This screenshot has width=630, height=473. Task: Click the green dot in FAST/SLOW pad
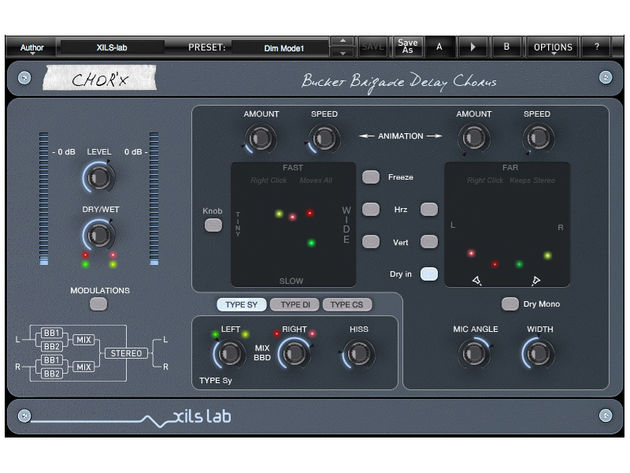pyautogui.click(x=311, y=243)
